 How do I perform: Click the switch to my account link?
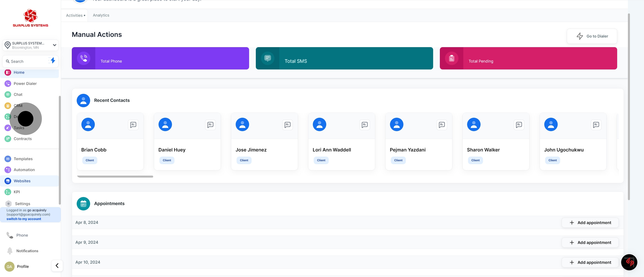pyautogui.click(x=24, y=219)
